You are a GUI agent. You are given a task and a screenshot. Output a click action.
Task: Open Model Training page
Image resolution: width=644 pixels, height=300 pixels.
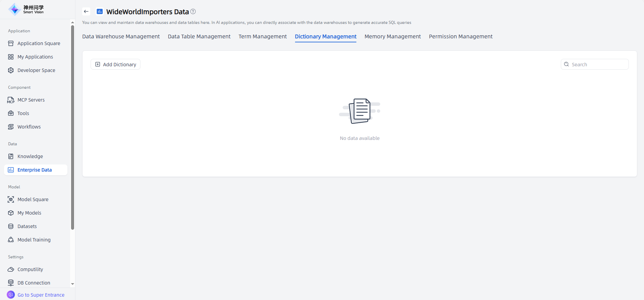click(34, 240)
